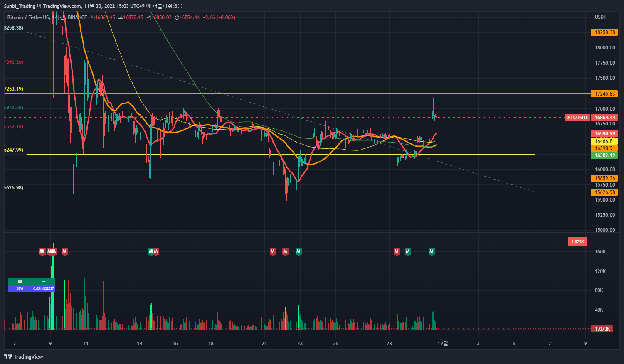
Task: Click the -9.66 (-0.06%) change value in header
Action: tap(219, 17)
